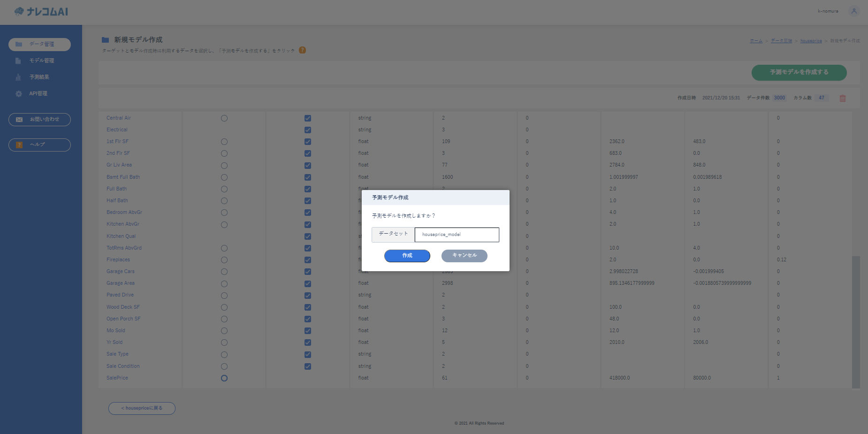Click the k-nomura username
The image size is (868, 434).
[828, 11]
